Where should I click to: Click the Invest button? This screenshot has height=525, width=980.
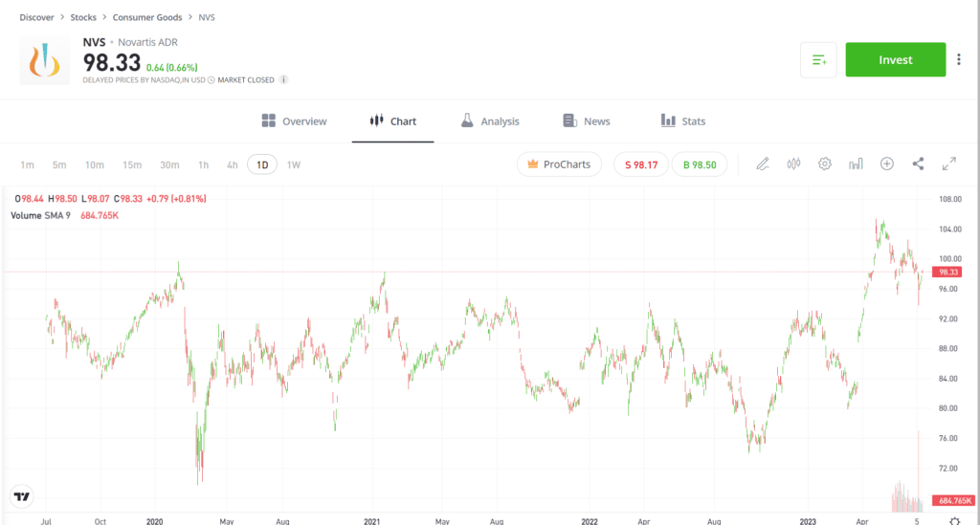[x=896, y=60]
